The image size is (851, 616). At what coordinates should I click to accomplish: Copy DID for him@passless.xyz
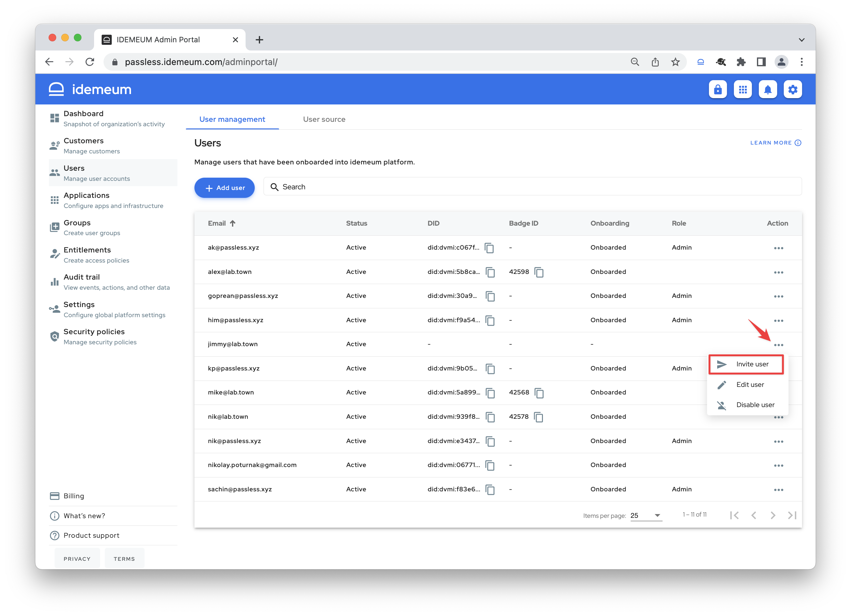click(490, 320)
